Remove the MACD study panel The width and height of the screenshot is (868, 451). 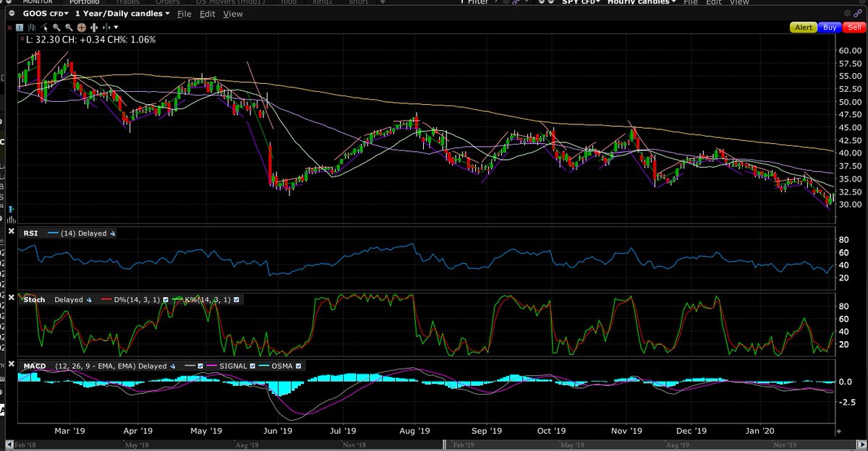11,364
